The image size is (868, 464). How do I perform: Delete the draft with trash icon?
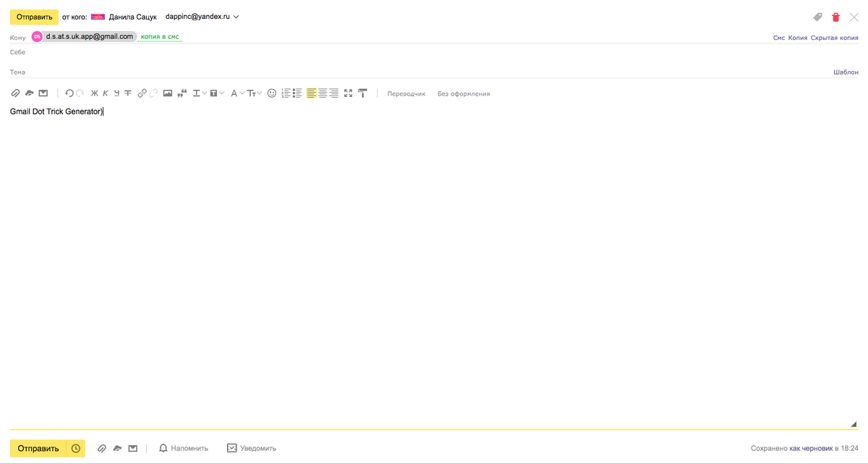pos(836,17)
